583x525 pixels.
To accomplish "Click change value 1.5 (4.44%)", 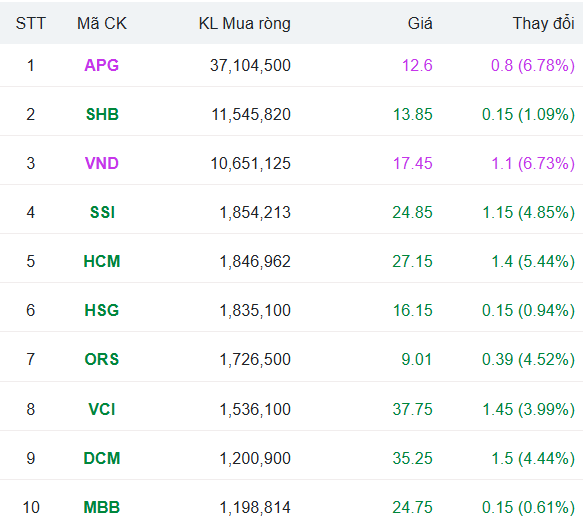I will 533,458.
